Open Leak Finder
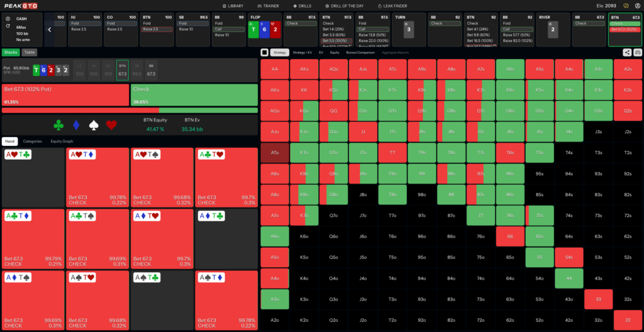The width and height of the screenshot is (644, 332). tap(392, 6)
